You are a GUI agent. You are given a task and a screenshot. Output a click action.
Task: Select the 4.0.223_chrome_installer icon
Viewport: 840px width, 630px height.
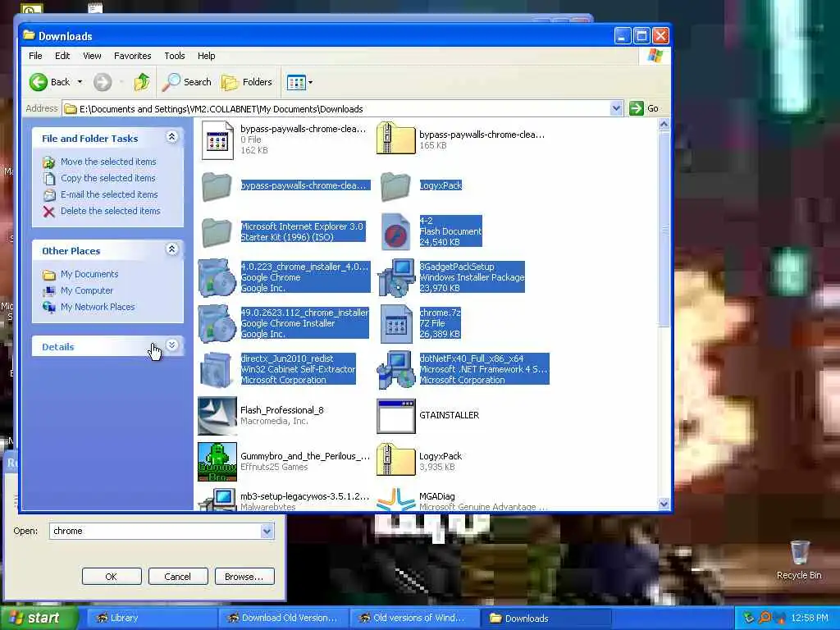(217, 277)
